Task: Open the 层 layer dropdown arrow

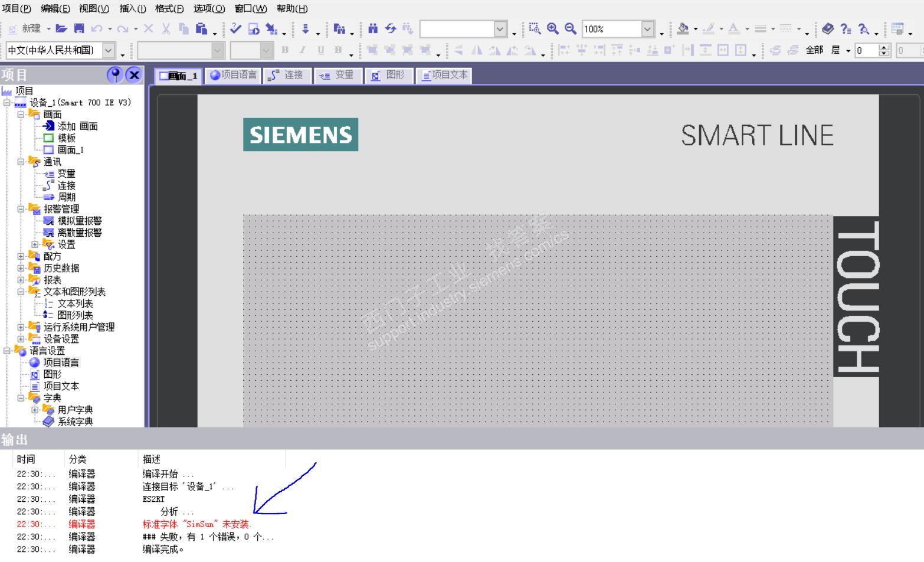Action: (x=848, y=51)
